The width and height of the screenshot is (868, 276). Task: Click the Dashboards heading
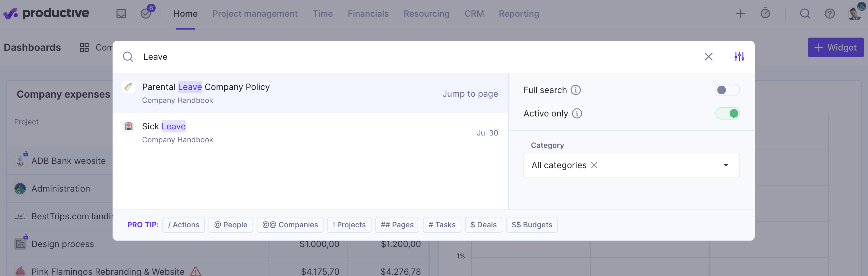click(32, 47)
